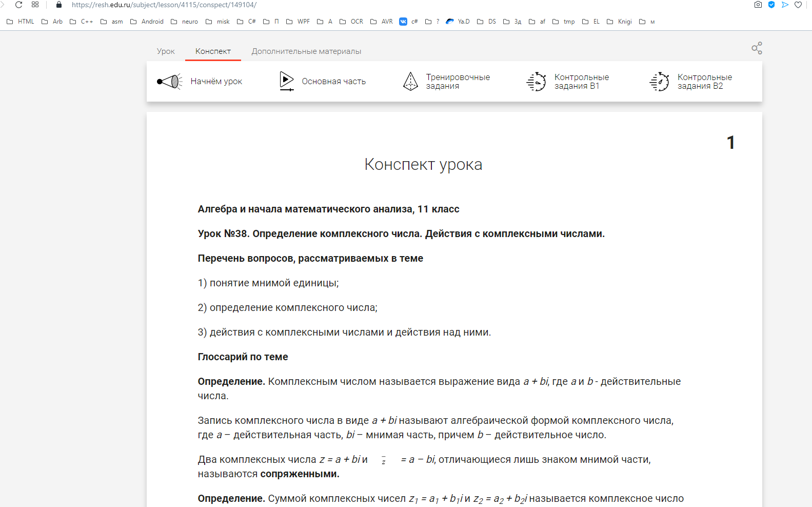Open the neuro bookmarks folder

point(184,22)
